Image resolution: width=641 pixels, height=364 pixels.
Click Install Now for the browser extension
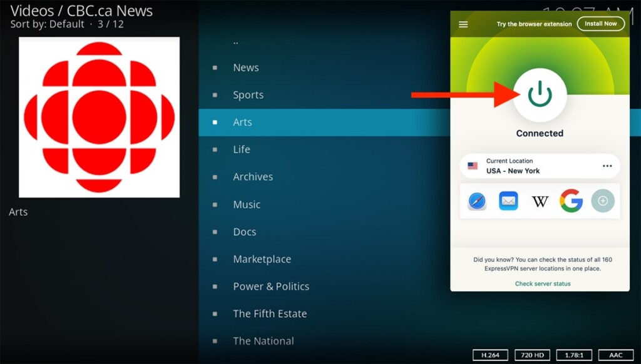(600, 24)
